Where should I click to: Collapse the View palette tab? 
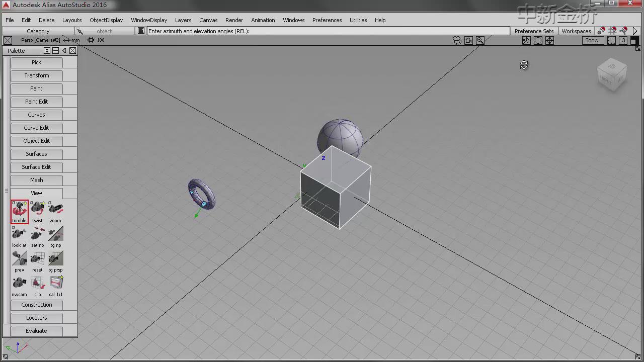[36, 193]
